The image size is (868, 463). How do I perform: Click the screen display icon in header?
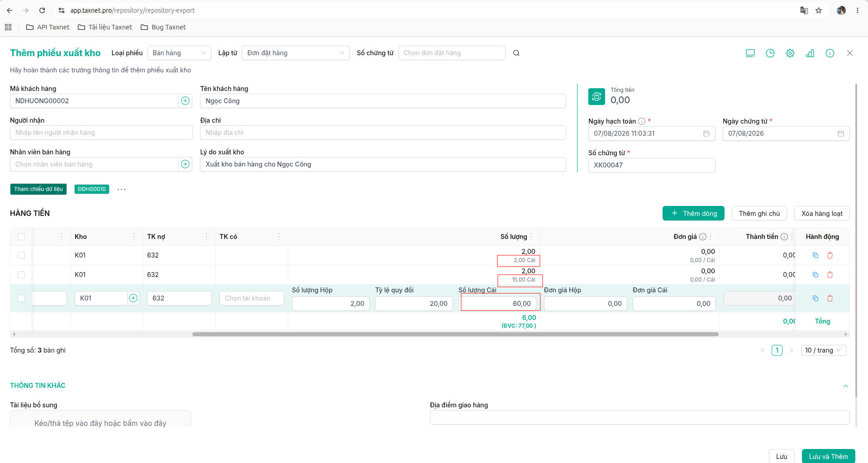pyautogui.click(x=750, y=53)
